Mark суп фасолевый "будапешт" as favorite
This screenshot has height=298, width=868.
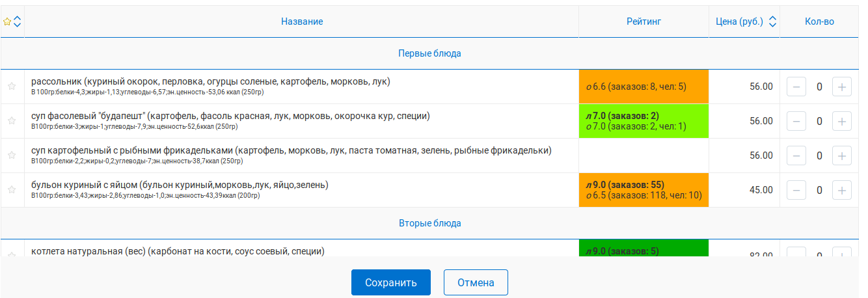coord(11,120)
